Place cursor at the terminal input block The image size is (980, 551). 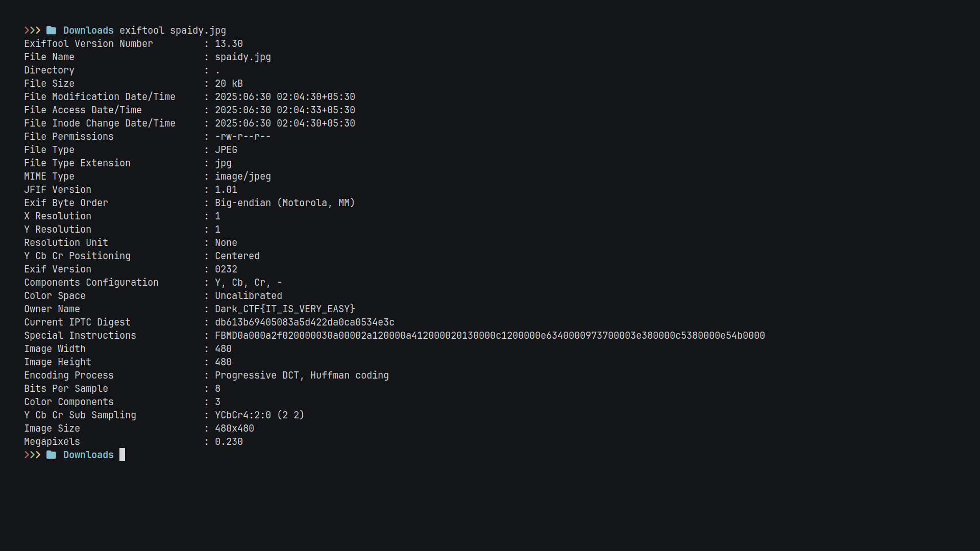122,455
